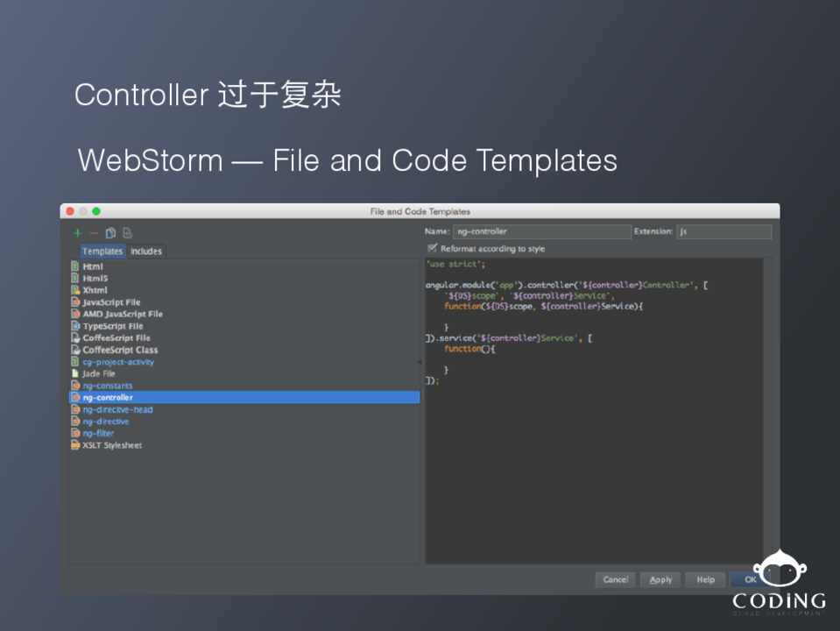Select the ng-filter template entry

click(98, 433)
